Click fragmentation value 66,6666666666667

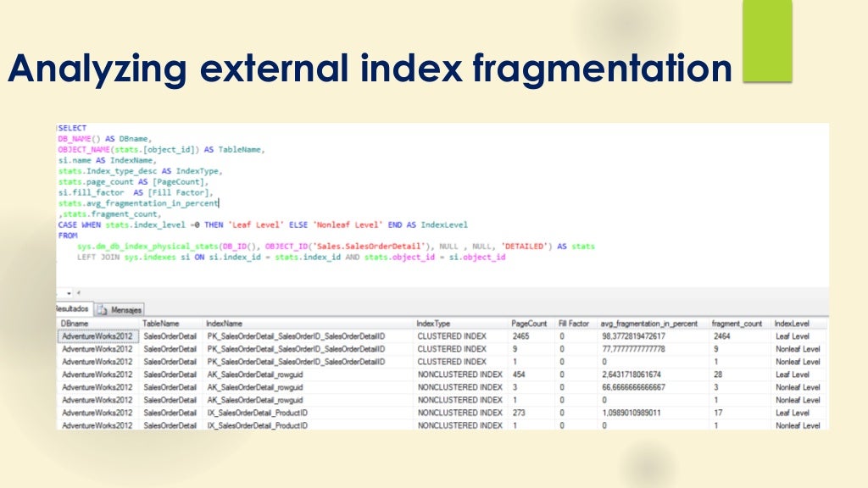pos(634,387)
